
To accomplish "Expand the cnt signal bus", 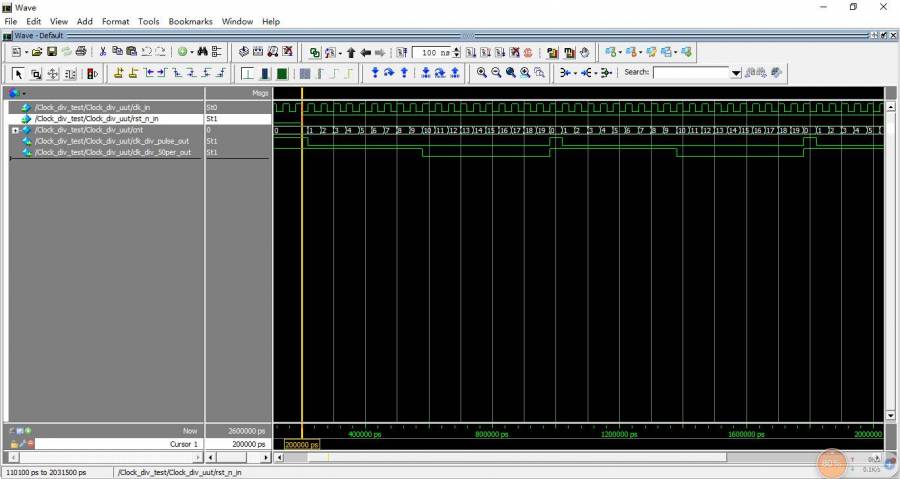I will 15,130.
